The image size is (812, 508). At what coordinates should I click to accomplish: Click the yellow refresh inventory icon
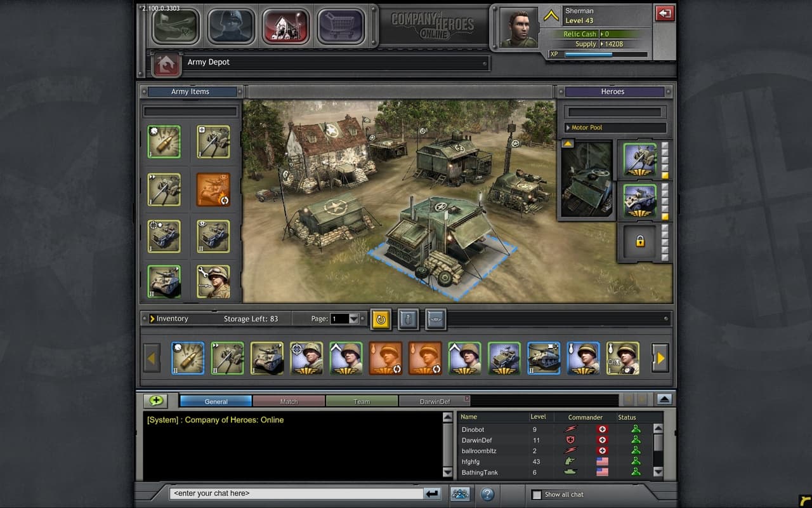coord(381,319)
